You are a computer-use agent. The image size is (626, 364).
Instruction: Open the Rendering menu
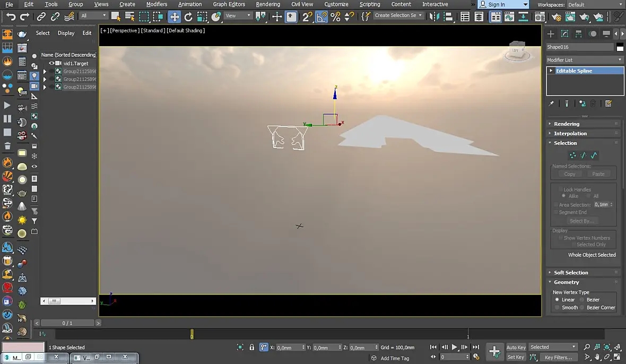click(x=268, y=4)
